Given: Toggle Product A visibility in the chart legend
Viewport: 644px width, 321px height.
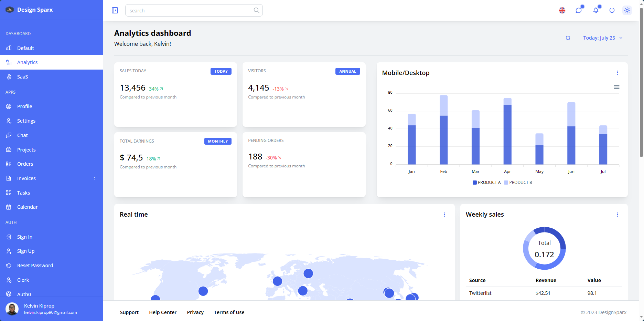Looking at the screenshot, I should pyautogui.click(x=486, y=182).
